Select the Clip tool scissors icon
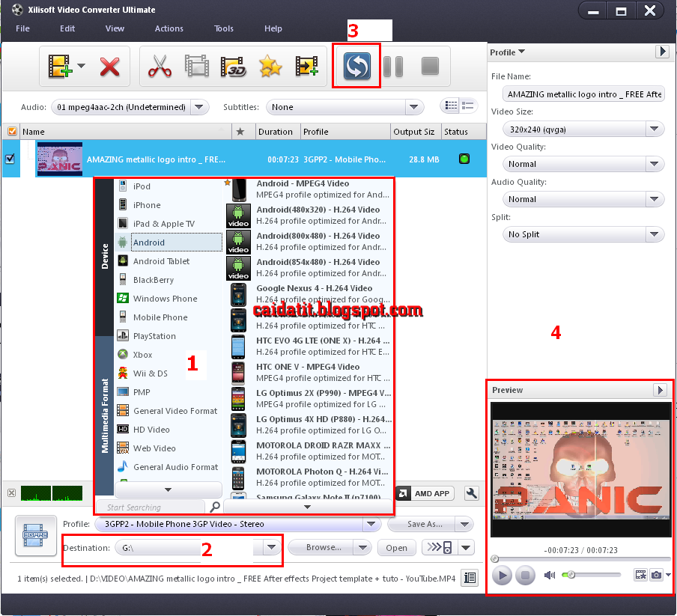 pos(160,66)
